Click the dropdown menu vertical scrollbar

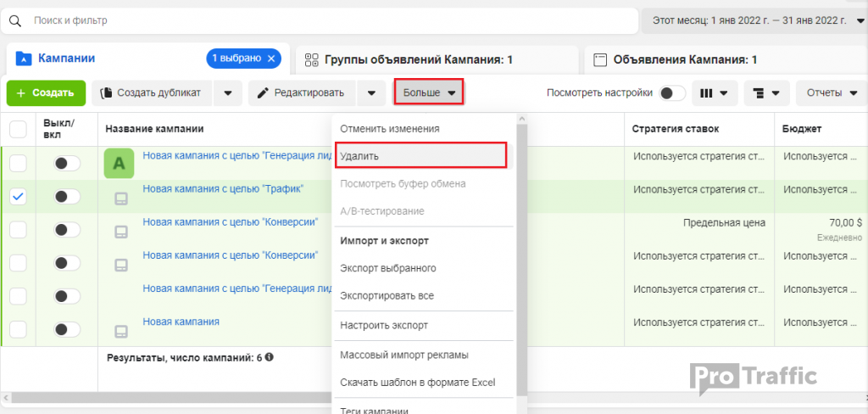coord(521,260)
